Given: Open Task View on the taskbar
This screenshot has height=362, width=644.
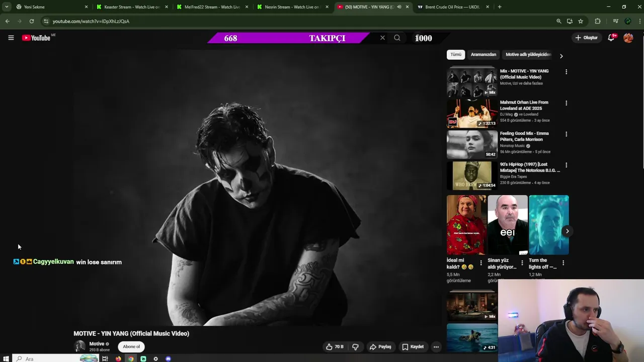Looking at the screenshot, I should (105, 358).
